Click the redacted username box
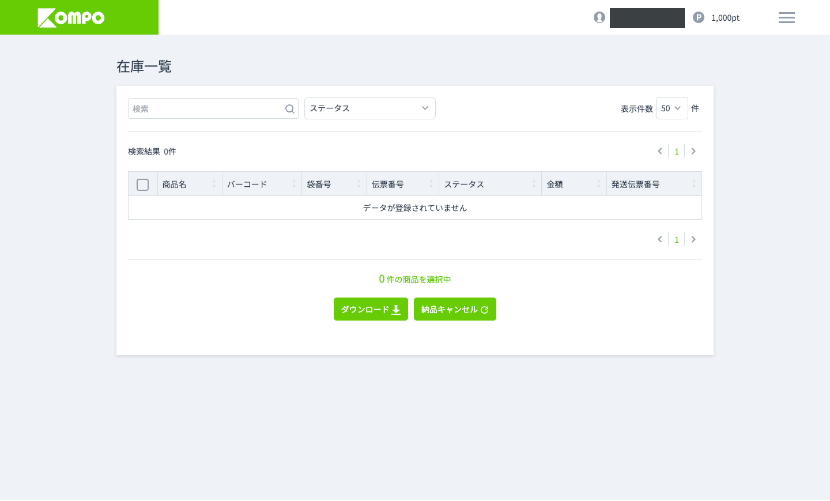The image size is (830, 501). [647, 18]
